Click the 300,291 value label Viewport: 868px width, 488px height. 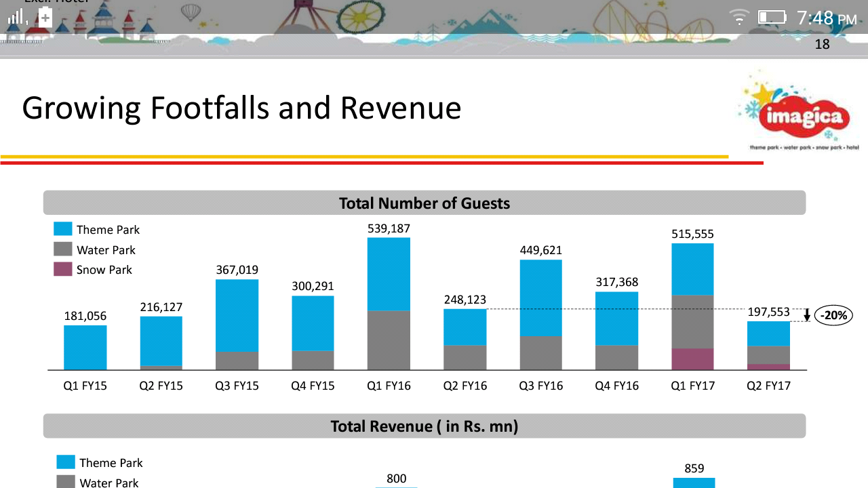pos(313,286)
